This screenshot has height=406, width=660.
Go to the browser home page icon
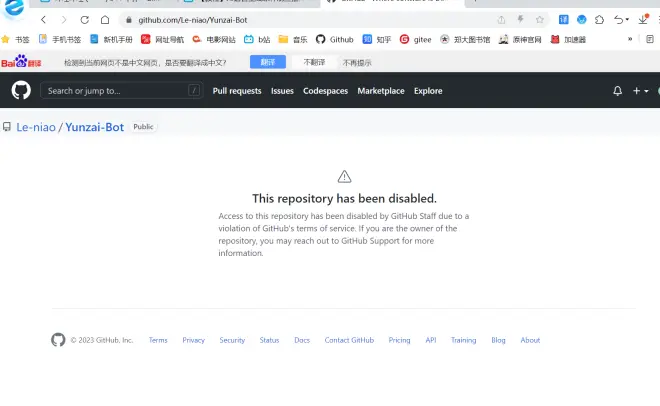tap(105, 20)
